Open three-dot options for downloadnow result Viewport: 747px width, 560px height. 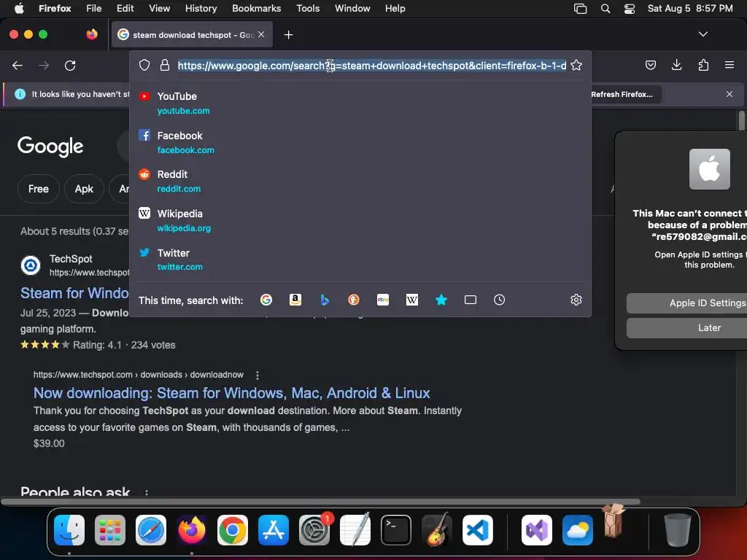coord(258,376)
